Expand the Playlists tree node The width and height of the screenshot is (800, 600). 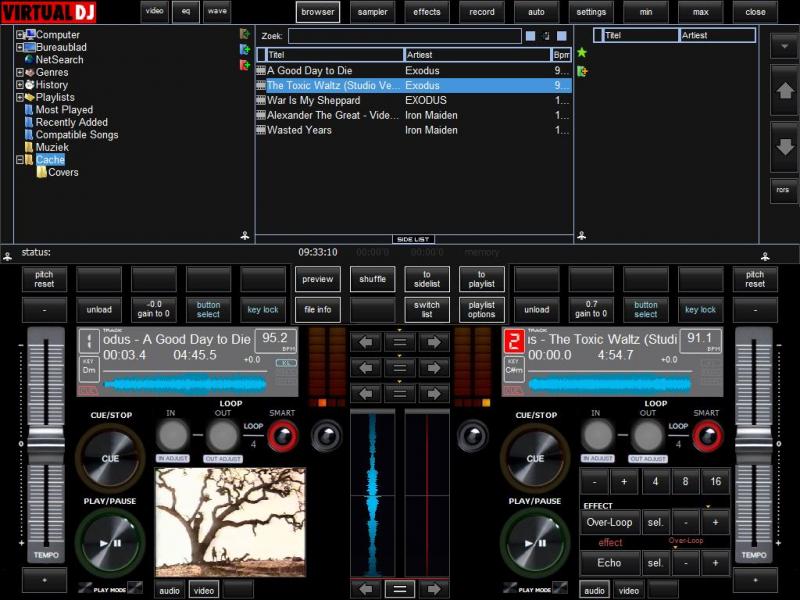[20, 97]
